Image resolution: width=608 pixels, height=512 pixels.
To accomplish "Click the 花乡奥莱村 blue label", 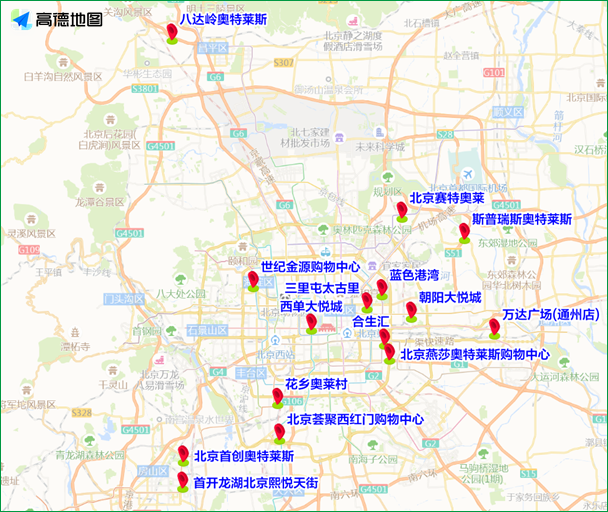I will pyautogui.click(x=316, y=384).
